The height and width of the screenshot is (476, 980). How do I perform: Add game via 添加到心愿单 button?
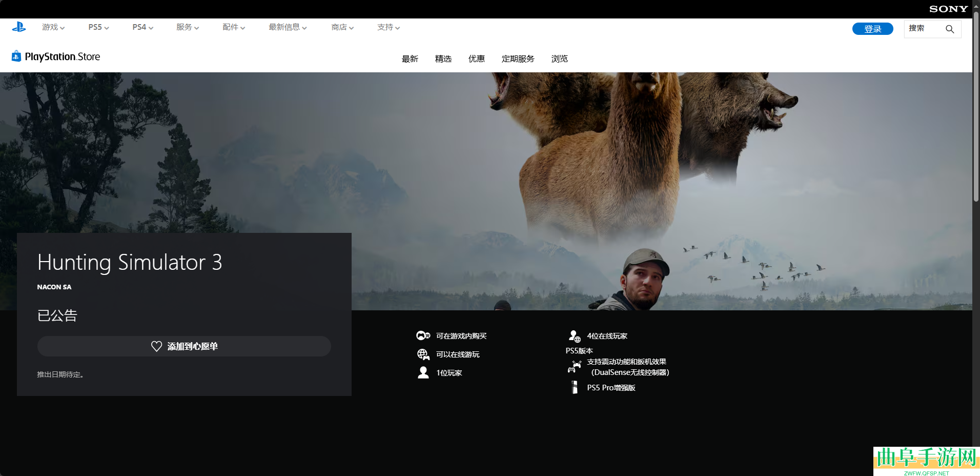pos(184,346)
